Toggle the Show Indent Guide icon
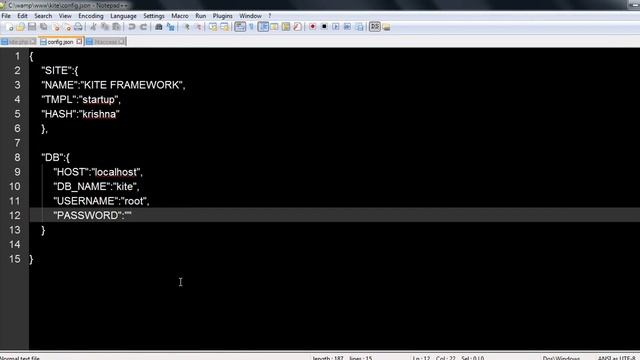The image size is (640, 360). (x=263, y=27)
